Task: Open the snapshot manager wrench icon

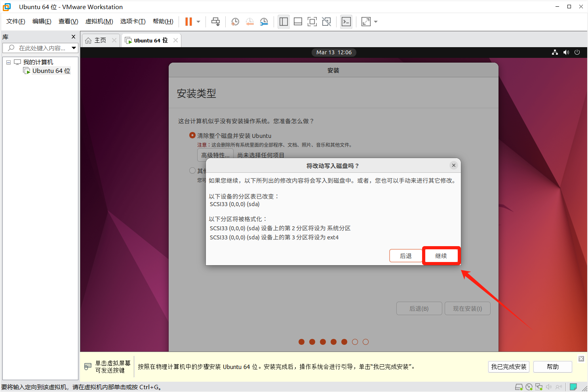Action: pos(264,22)
